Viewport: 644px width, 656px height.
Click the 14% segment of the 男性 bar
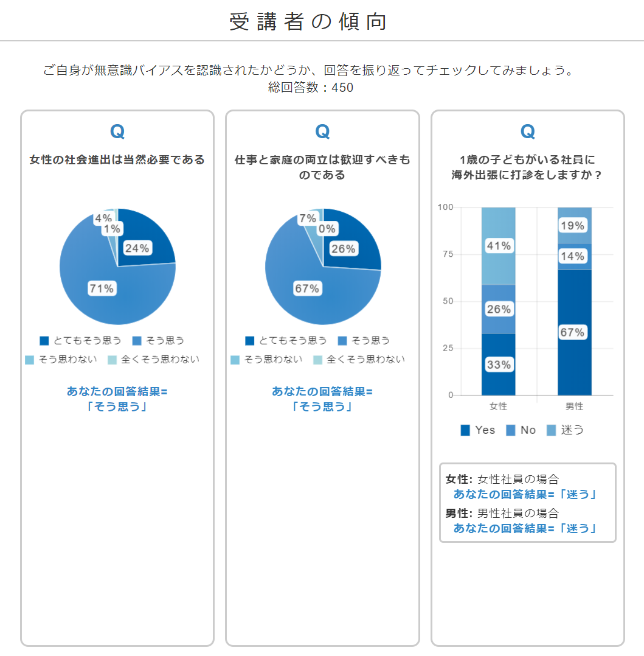pos(575,256)
